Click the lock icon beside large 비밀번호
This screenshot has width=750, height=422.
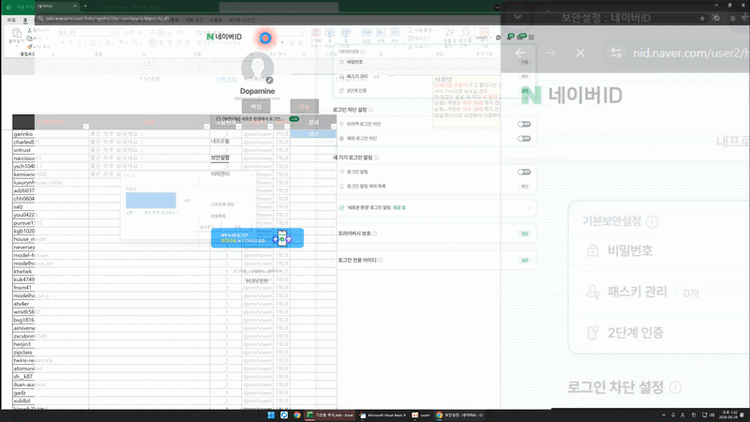(593, 250)
